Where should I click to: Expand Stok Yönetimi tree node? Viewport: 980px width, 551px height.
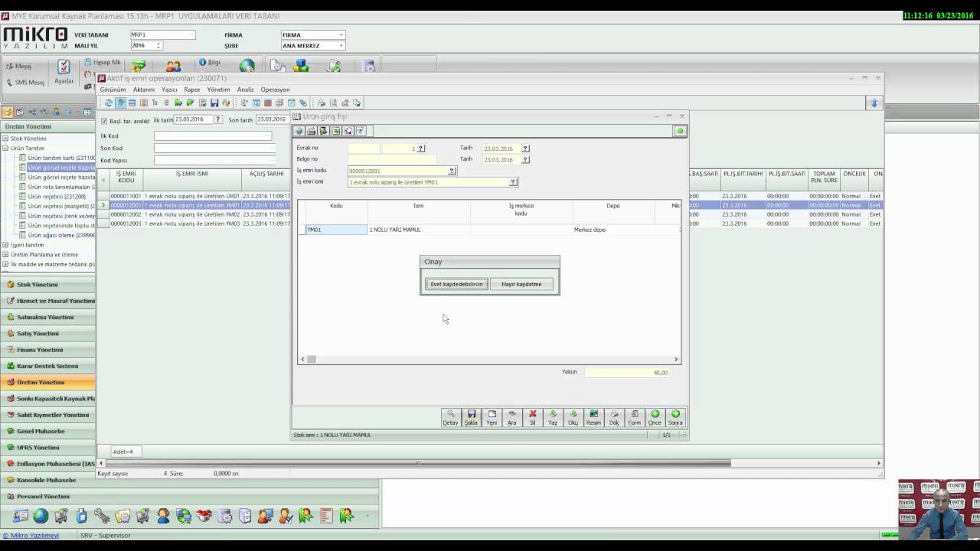5,139
